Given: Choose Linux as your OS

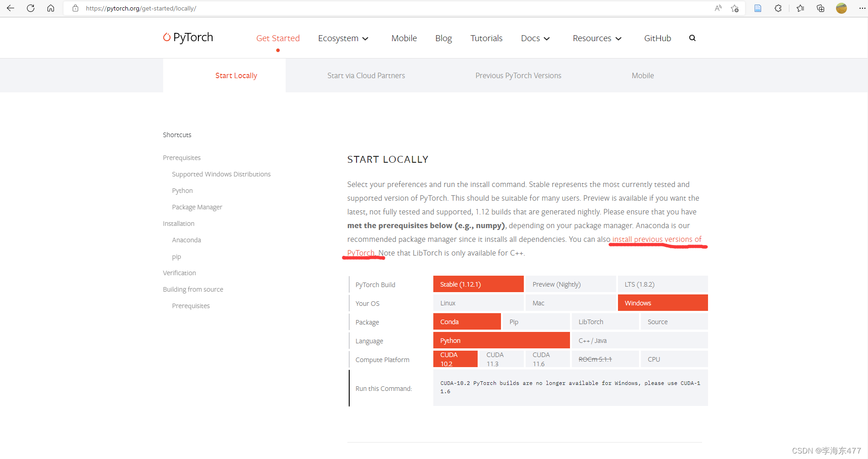Looking at the screenshot, I should pyautogui.click(x=479, y=303).
